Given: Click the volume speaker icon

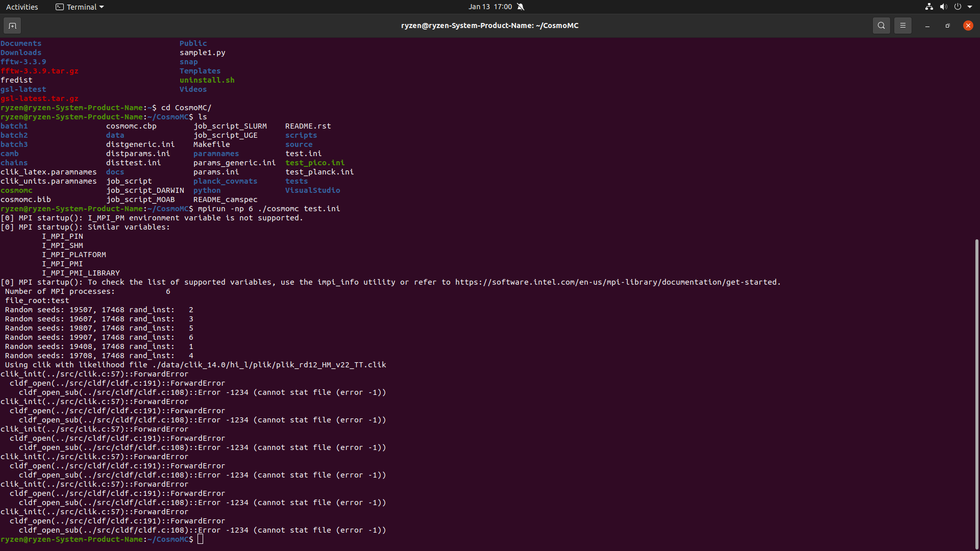Looking at the screenshot, I should pos(943,7).
